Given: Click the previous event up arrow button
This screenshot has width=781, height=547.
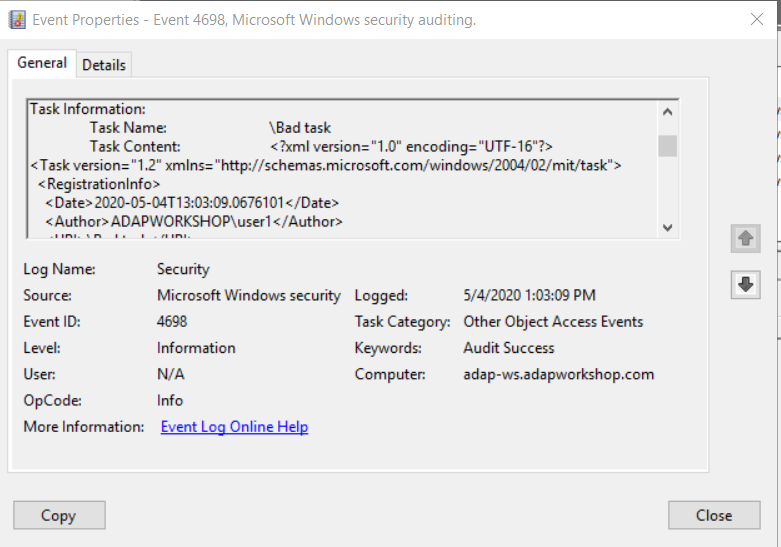Looking at the screenshot, I should (x=745, y=239).
